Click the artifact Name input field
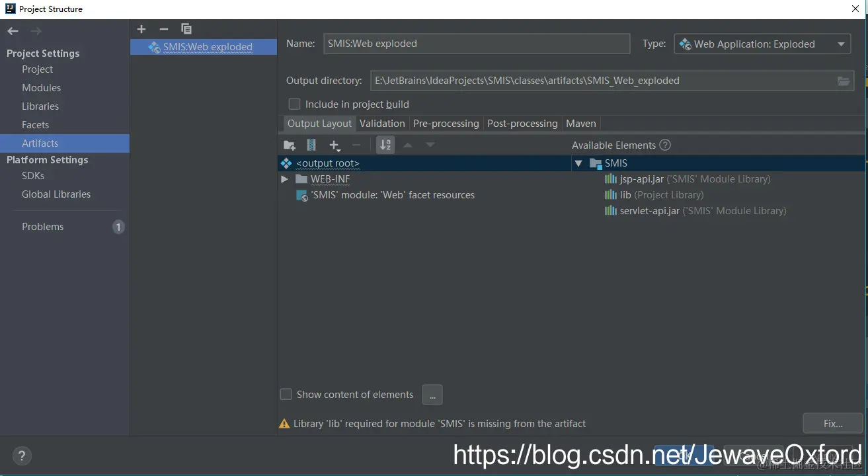Image resolution: width=868 pixels, height=476 pixels. pyautogui.click(x=477, y=44)
